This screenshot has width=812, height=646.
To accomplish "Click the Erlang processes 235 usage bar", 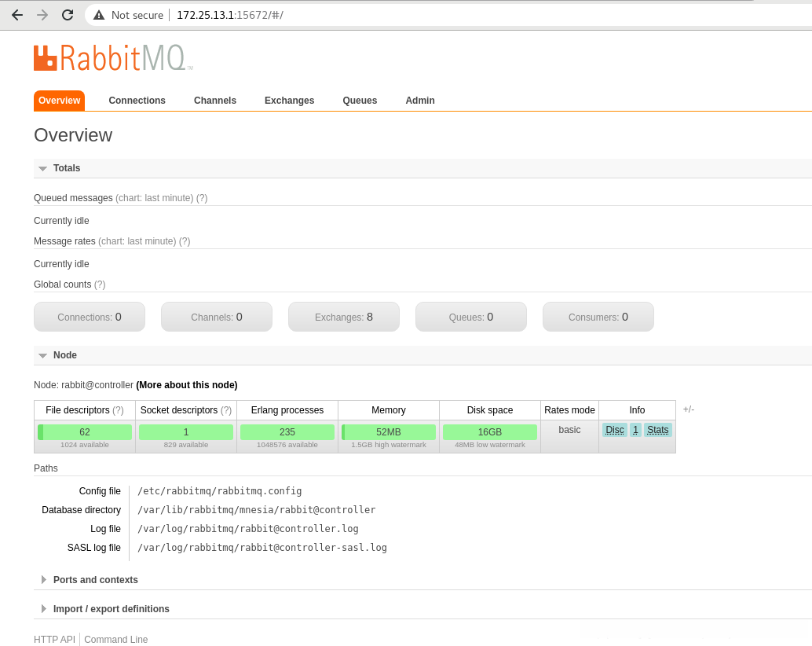I will pyautogui.click(x=287, y=432).
